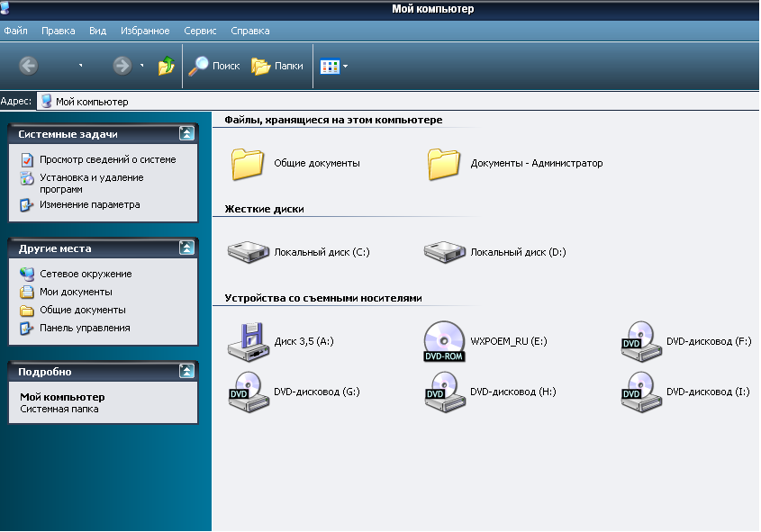Image resolution: width=761 pixels, height=532 pixels.
Task: Collapse the Подробно panel
Action: tap(186, 371)
